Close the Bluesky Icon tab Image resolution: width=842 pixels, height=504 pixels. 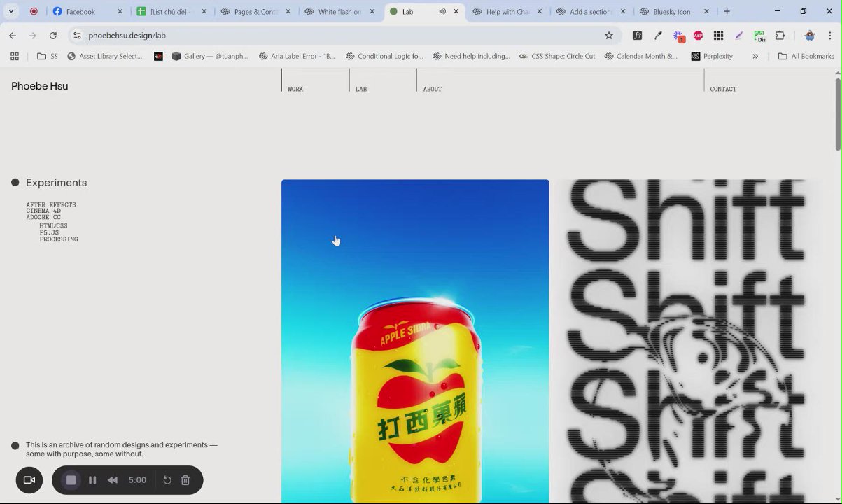pos(706,12)
